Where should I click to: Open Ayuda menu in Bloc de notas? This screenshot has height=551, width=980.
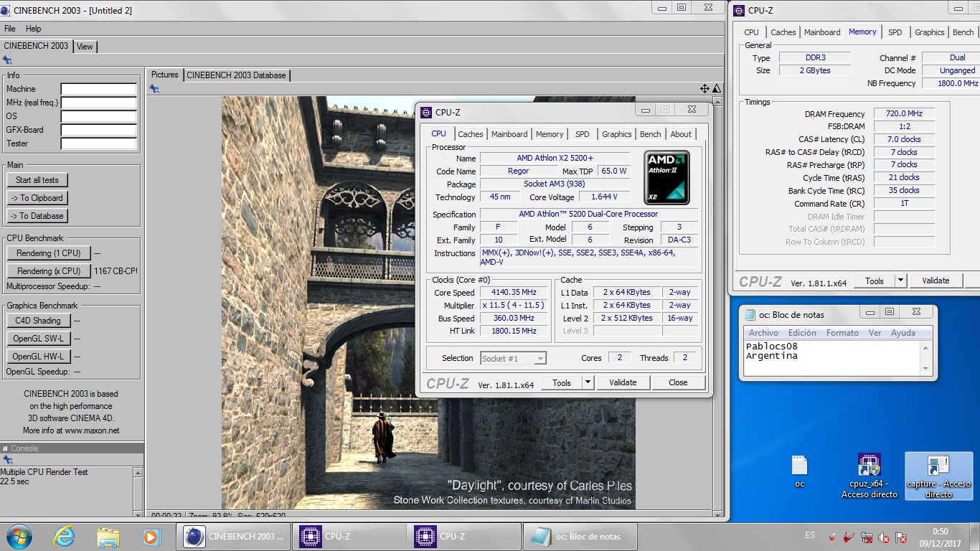903,333
